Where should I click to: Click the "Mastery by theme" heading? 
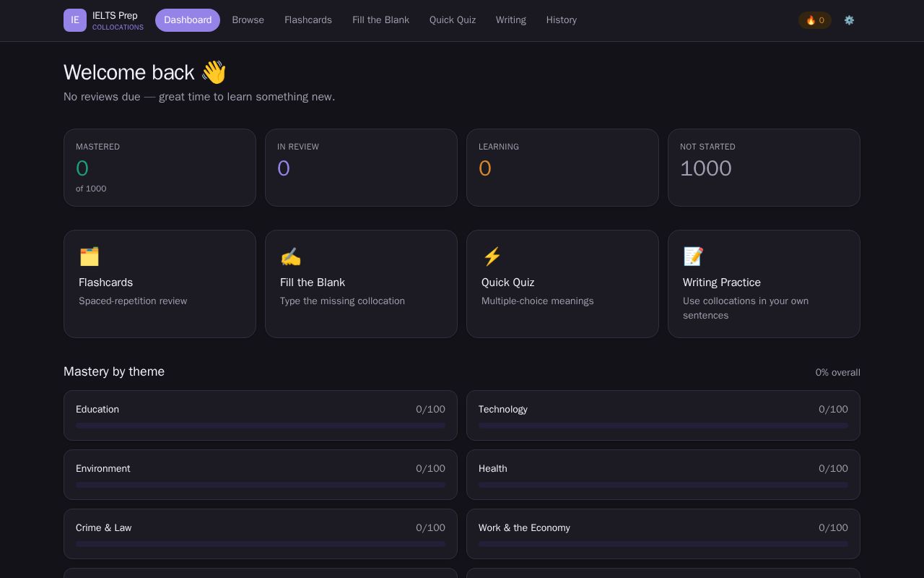(x=114, y=371)
